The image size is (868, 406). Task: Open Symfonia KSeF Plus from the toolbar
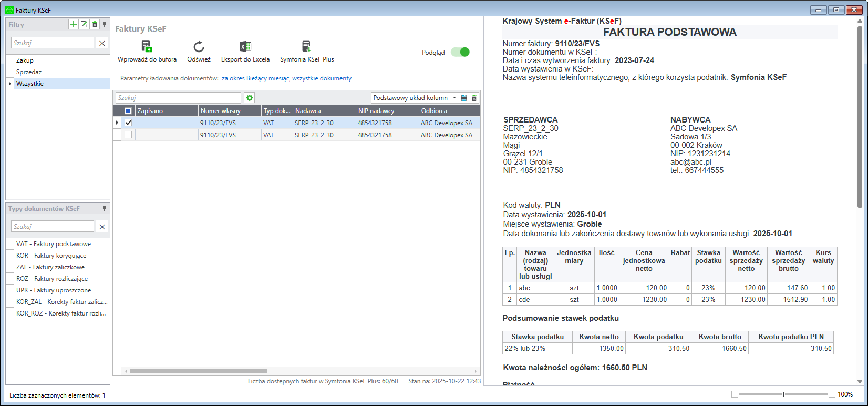pyautogui.click(x=306, y=47)
